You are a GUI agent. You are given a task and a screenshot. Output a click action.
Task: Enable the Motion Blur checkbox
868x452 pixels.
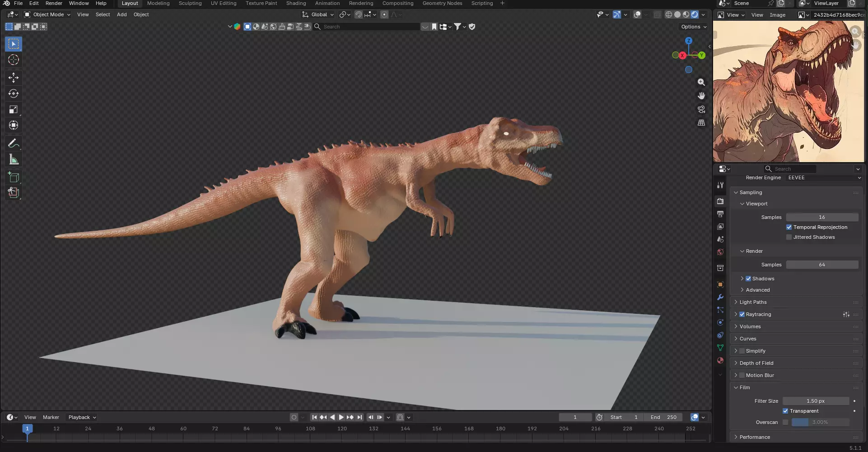742,375
